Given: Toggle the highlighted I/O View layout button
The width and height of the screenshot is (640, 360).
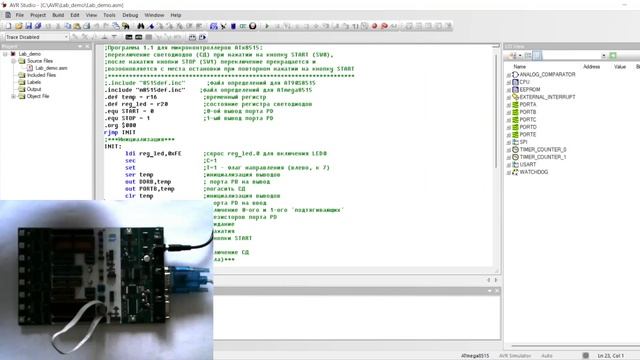Looking at the screenshot, I should [537, 56].
